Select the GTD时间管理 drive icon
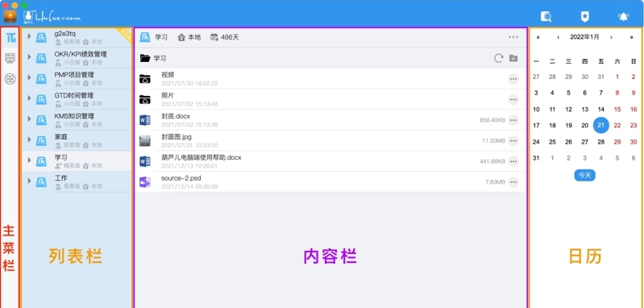 [x=41, y=99]
